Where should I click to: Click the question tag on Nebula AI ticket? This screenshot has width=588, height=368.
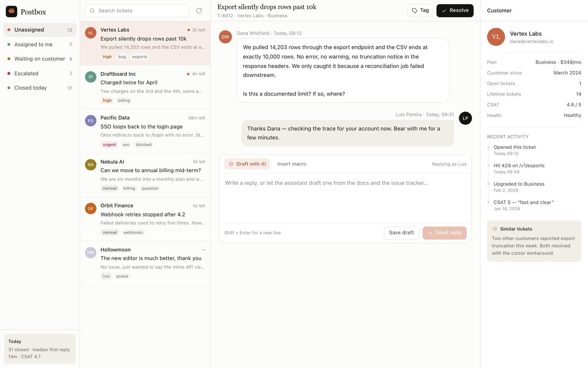(x=150, y=188)
